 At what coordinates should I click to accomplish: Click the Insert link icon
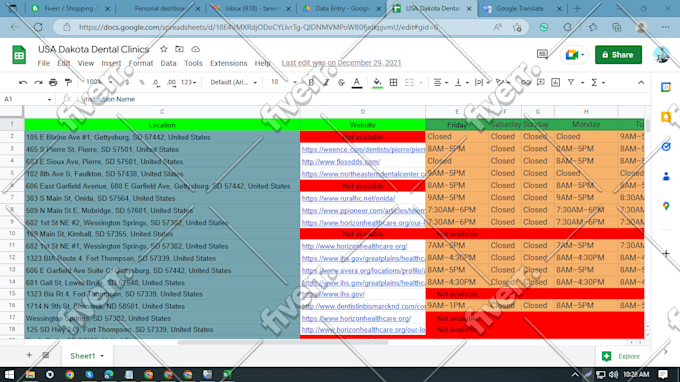pyautogui.click(x=526, y=82)
